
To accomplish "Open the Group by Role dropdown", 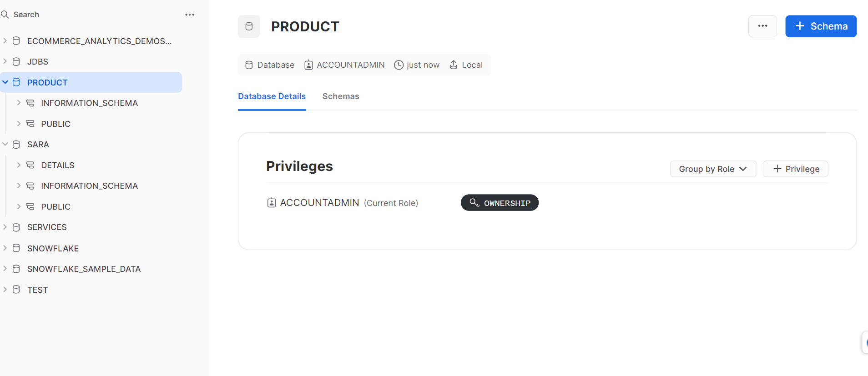I will tap(713, 169).
